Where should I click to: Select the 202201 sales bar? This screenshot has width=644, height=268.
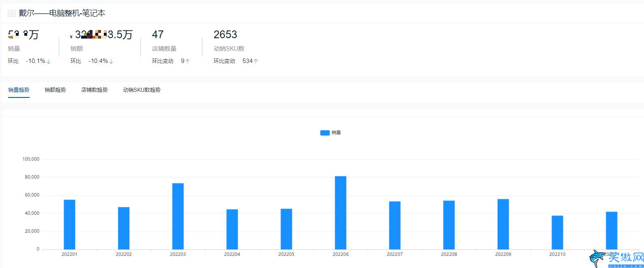69,225
